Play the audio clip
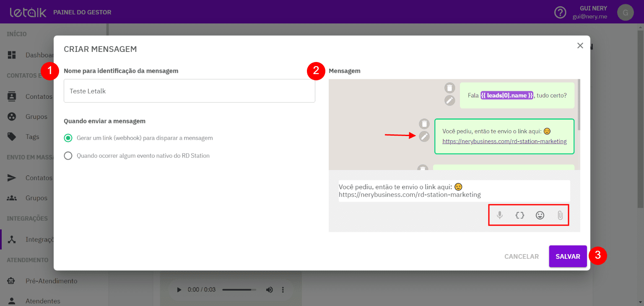The image size is (644, 306). pyautogui.click(x=179, y=290)
